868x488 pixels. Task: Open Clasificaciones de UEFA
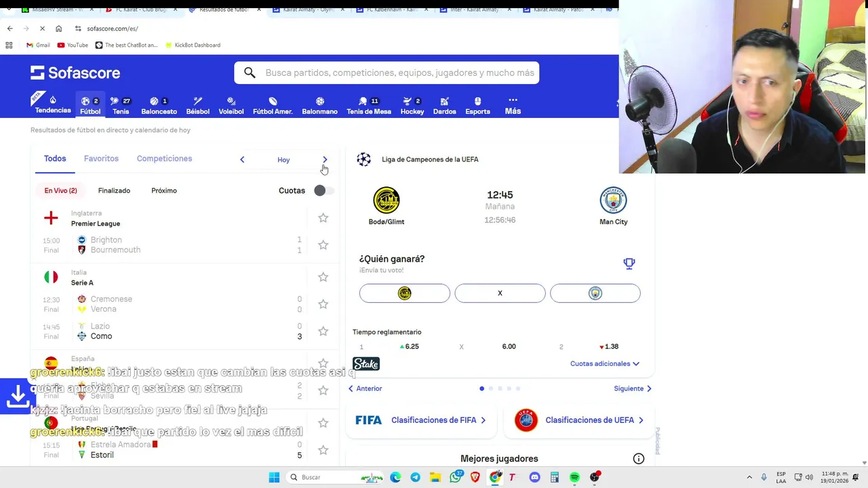[579, 420]
